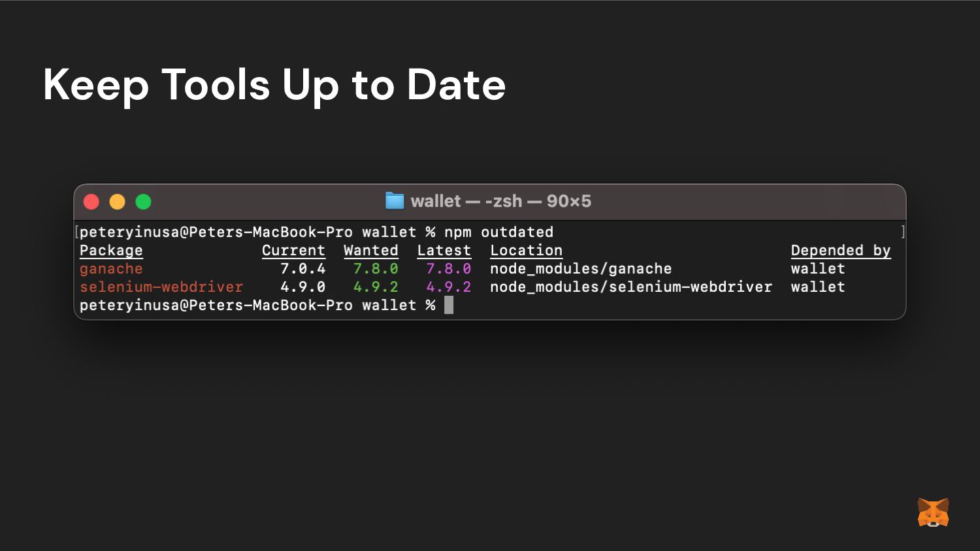This screenshot has width=980, height=551.
Task: Click the magenta 4.9.2 latest version
Action: (x=449, y=287)
